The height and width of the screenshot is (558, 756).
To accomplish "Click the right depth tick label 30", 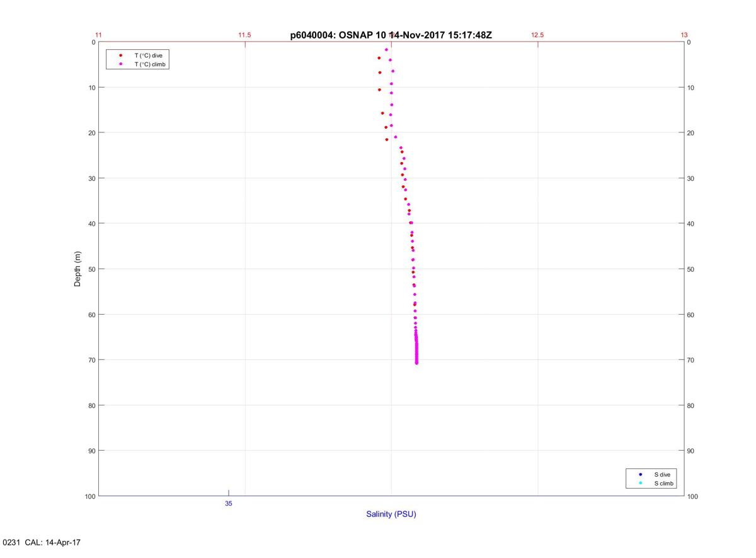I will 691,178.
